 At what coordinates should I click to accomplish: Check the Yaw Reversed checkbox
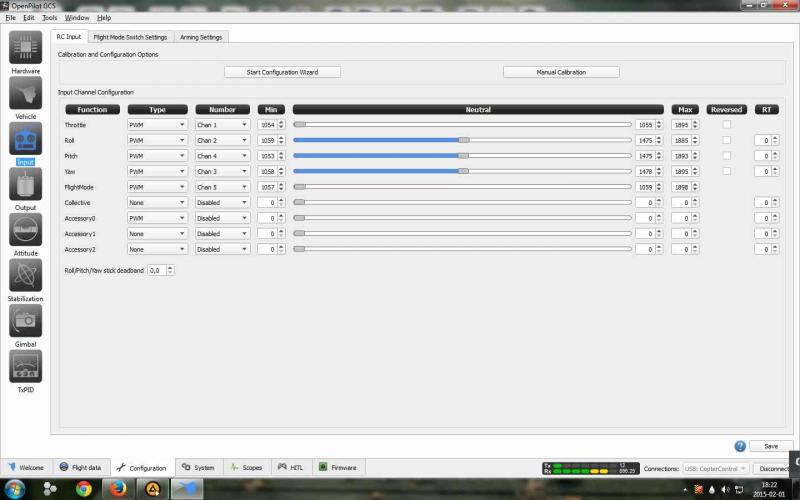[727, 171]
